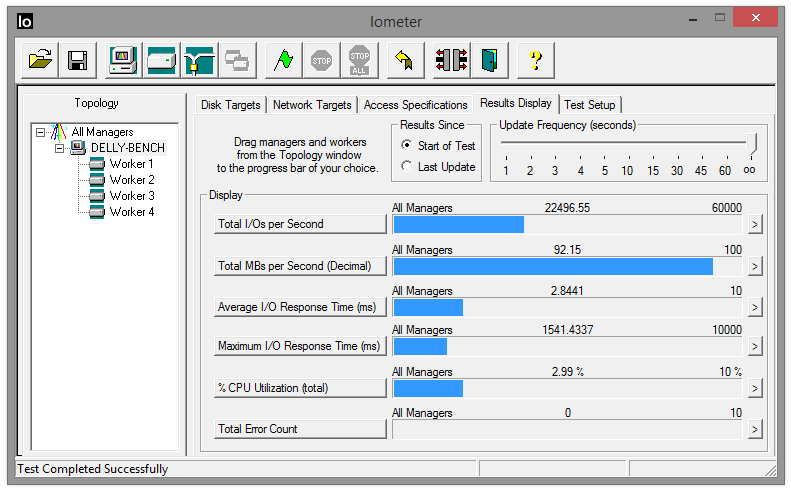Click the Average I/O Response Time progress bar

[568, 307]
